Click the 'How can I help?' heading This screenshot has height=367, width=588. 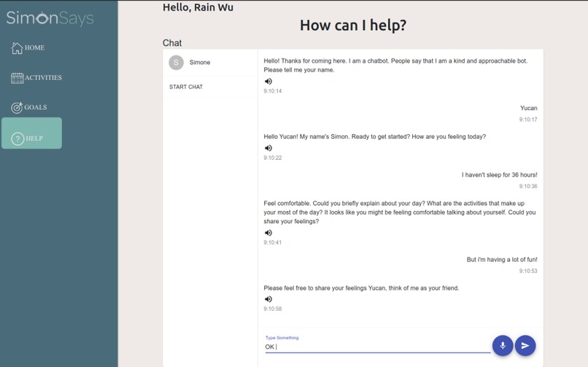[x=353, y=25]
